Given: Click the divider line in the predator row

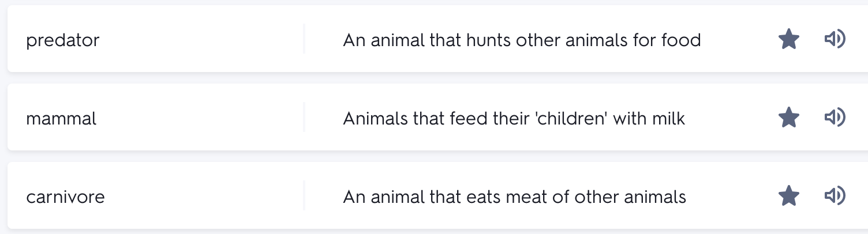Looking at the screenshot, I should [304, 39].
